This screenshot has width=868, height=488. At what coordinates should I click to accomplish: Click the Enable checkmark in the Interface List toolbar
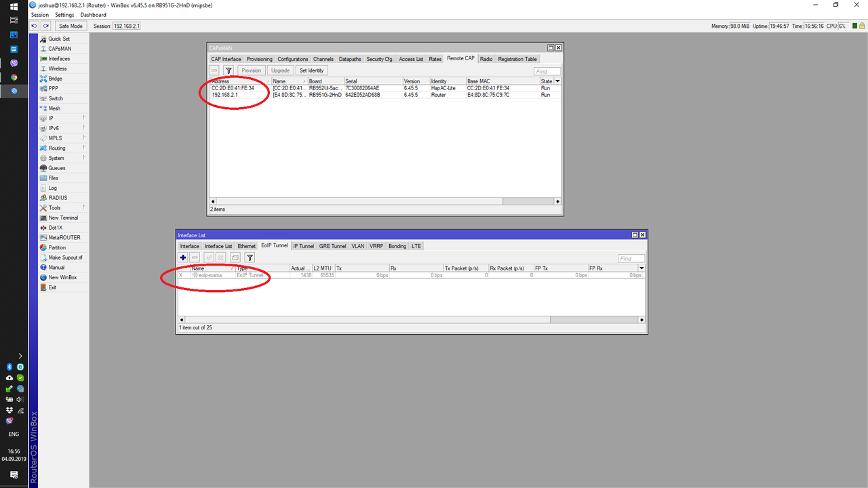click(209, 258)
